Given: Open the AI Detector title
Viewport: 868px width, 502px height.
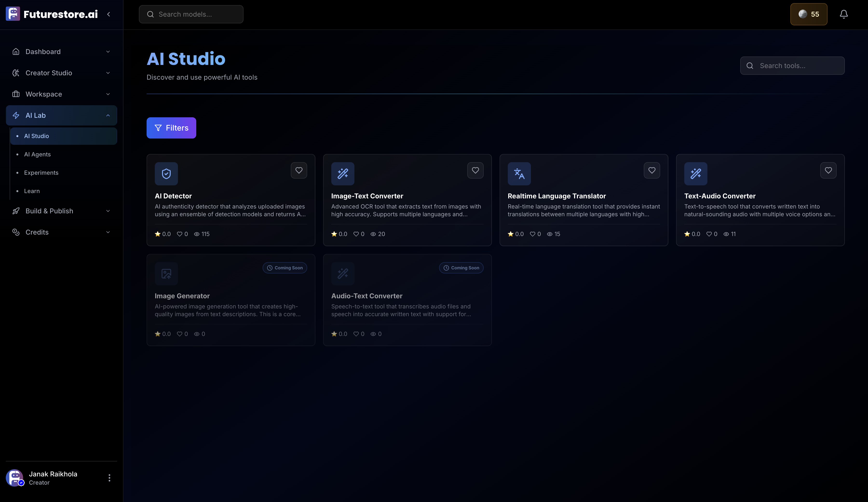Looking at the screenshot, I should (173, 196).
